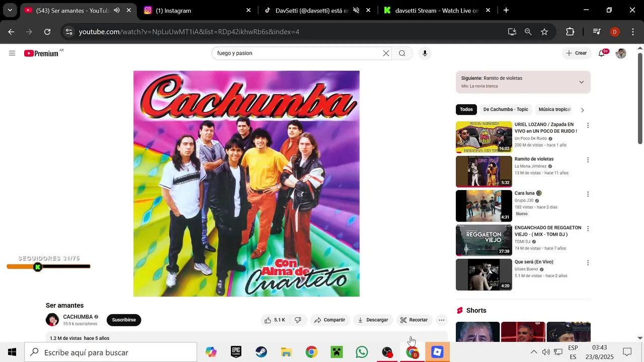
Task: Open Epic Games launcher from taskbar
Action: click(236, 352)
